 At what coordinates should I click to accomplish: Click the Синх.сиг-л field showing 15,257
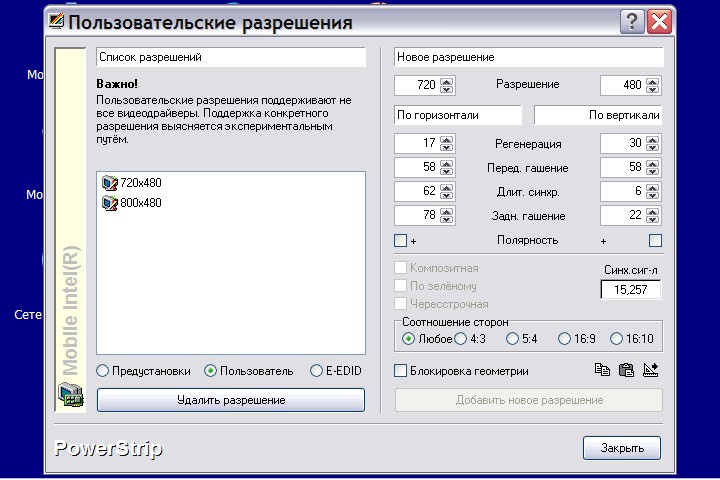click(630, 289)
